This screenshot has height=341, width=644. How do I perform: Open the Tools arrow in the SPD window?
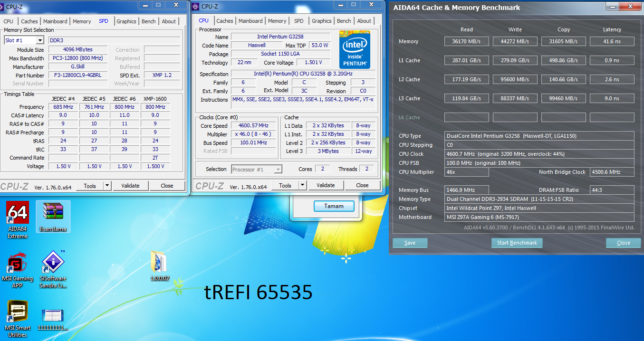[107, 186]
